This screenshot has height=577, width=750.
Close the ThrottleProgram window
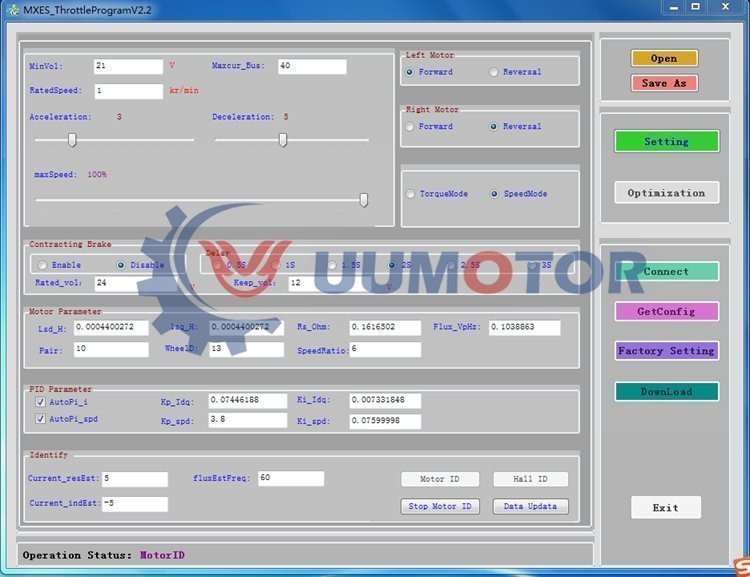coord(725,7)
